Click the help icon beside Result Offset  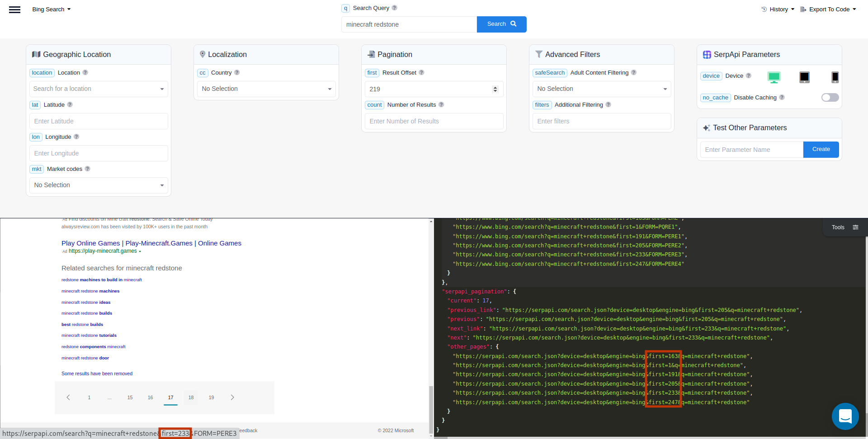[x=421, y=72]
